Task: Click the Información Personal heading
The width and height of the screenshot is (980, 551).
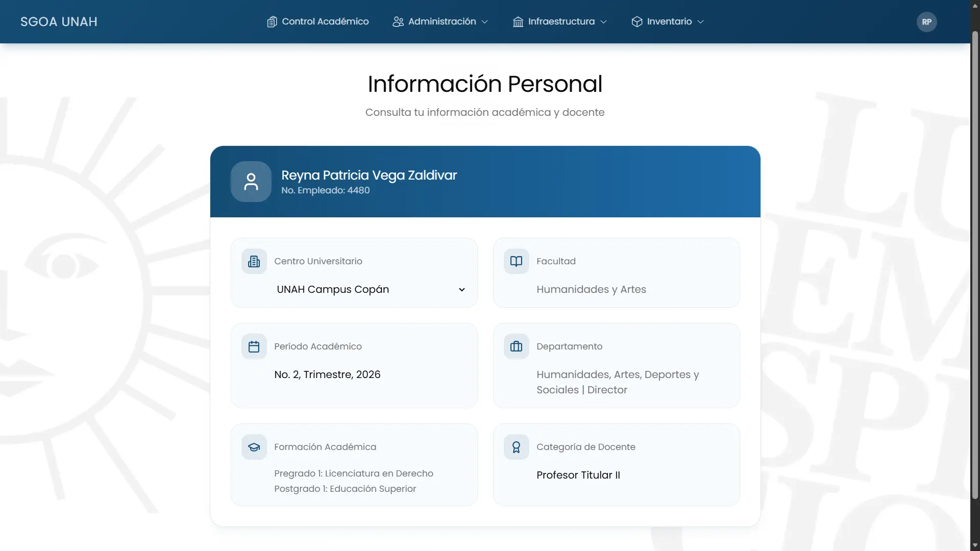Action: [485, 84]
